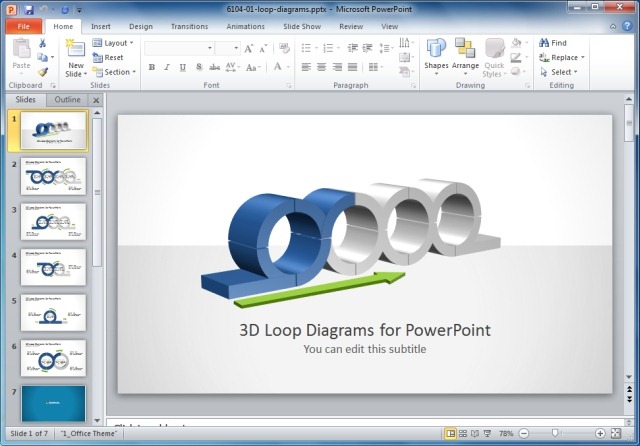Open the Section dropdown
640x446 pixels.
pos(114,72)
